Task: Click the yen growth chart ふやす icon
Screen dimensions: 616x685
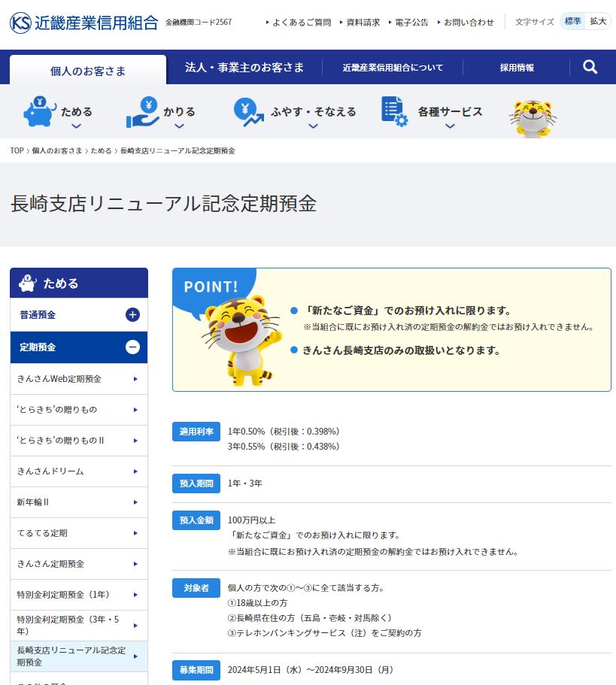Action: (249, 112)
